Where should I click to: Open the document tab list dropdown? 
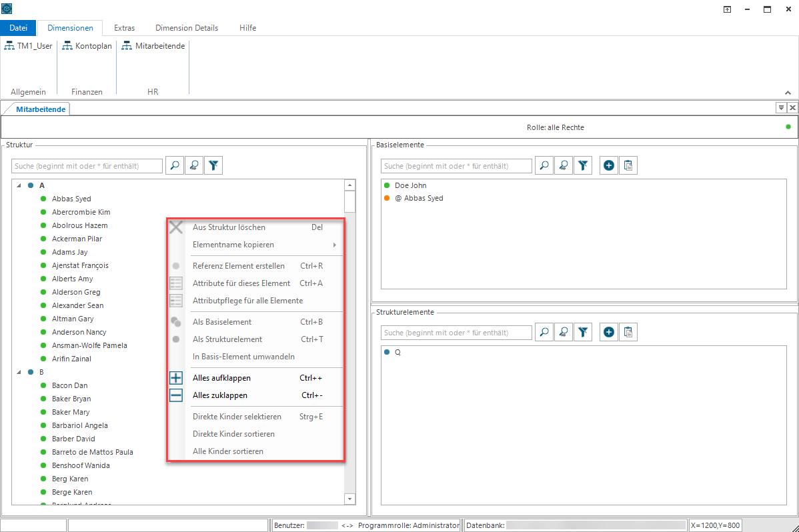[x=781, y=107]
